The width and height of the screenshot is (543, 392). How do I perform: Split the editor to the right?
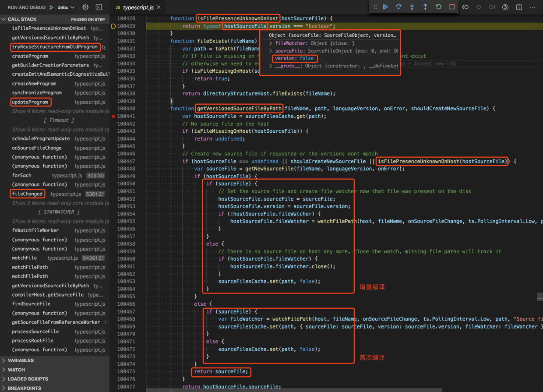point(519,7)
